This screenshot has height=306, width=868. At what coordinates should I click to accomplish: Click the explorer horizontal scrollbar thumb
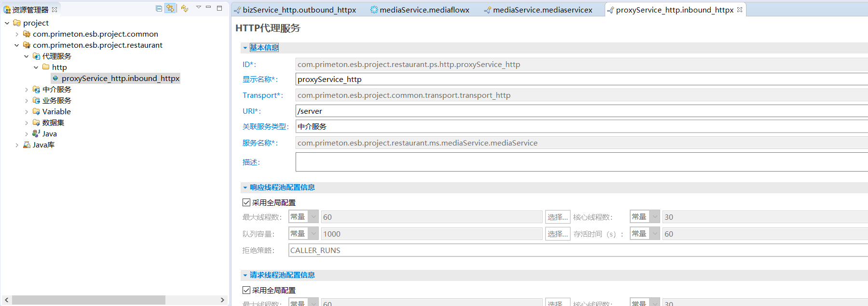coord(89,300)
